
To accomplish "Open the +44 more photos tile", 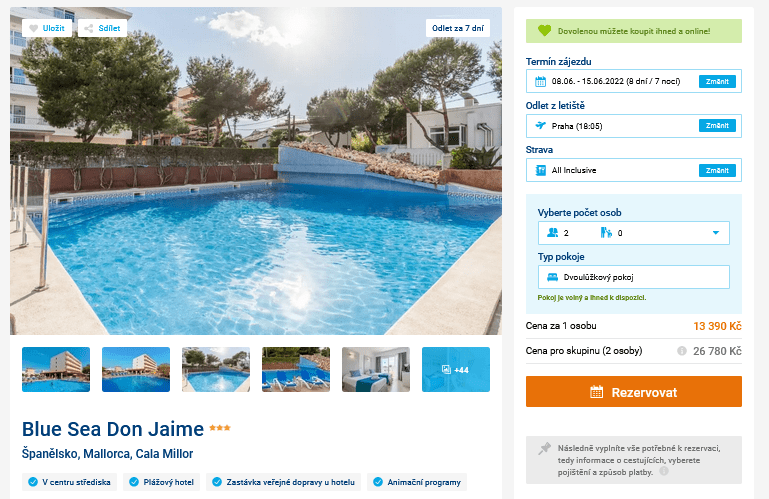I will pos(456,369).
